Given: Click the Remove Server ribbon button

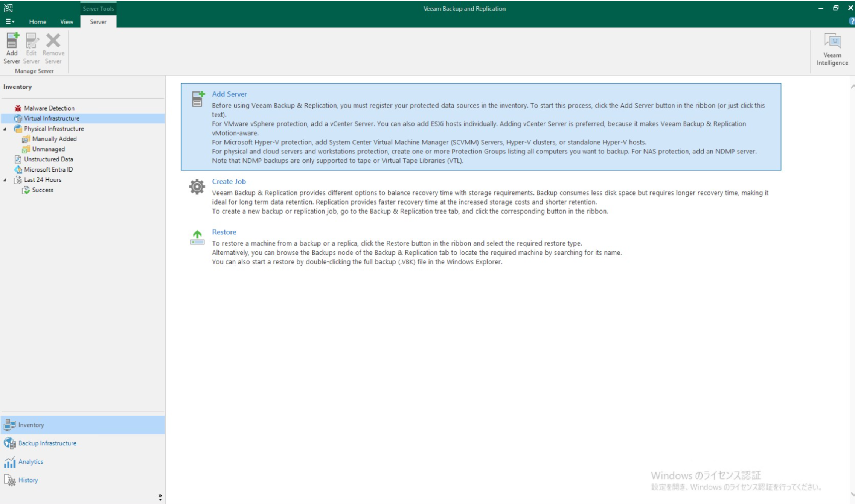Looking at the screenshot, I should pos(53,48).
